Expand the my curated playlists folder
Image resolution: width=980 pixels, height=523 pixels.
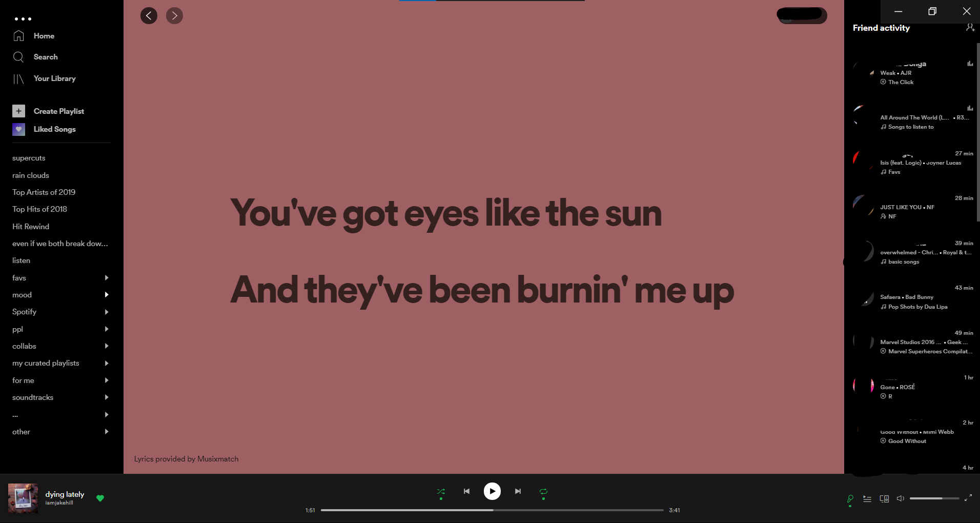[x=107, y=363]
